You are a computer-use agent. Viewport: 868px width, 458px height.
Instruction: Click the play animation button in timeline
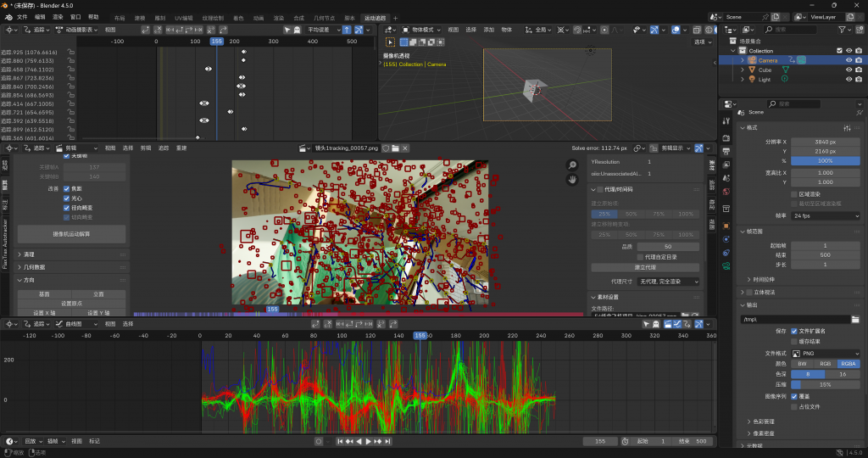pyautogui.click(x=369, y=441)
